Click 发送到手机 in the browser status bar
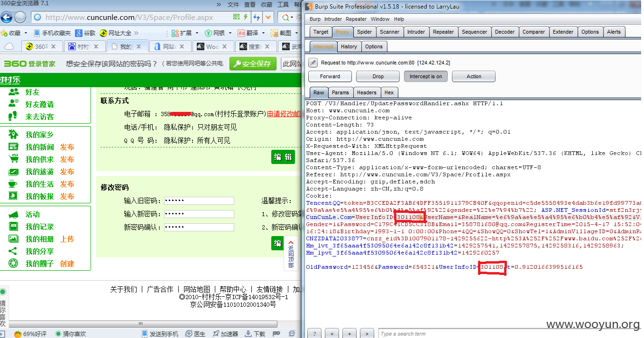644x338 pixels. tap(160, 334)
